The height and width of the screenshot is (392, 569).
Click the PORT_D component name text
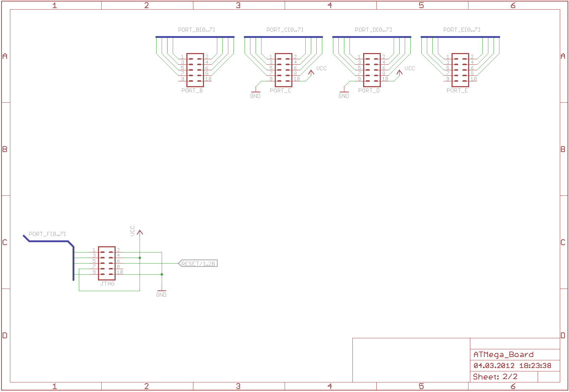[x=369, y=91]
